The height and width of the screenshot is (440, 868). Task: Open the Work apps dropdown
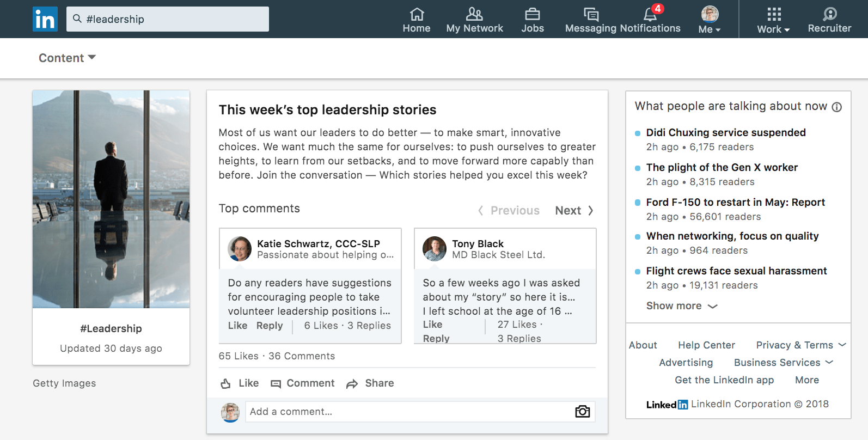click(773, 20)
